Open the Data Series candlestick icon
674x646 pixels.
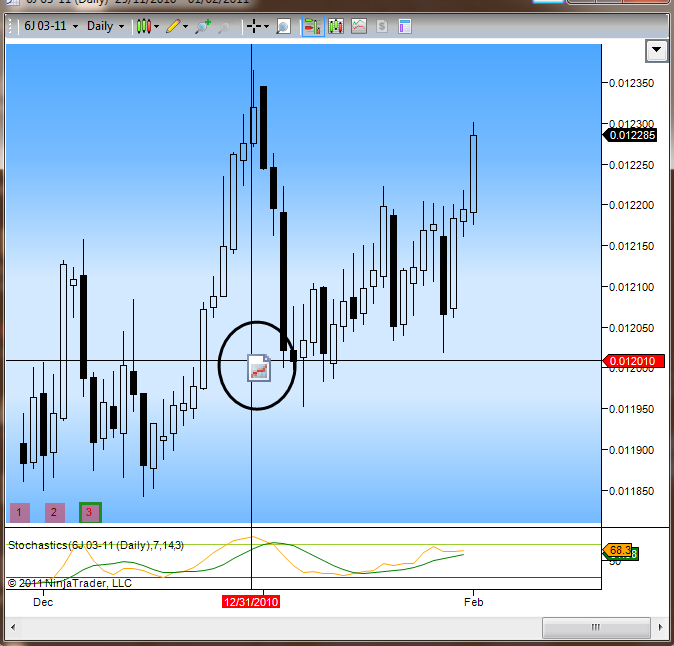click(336, 26)
